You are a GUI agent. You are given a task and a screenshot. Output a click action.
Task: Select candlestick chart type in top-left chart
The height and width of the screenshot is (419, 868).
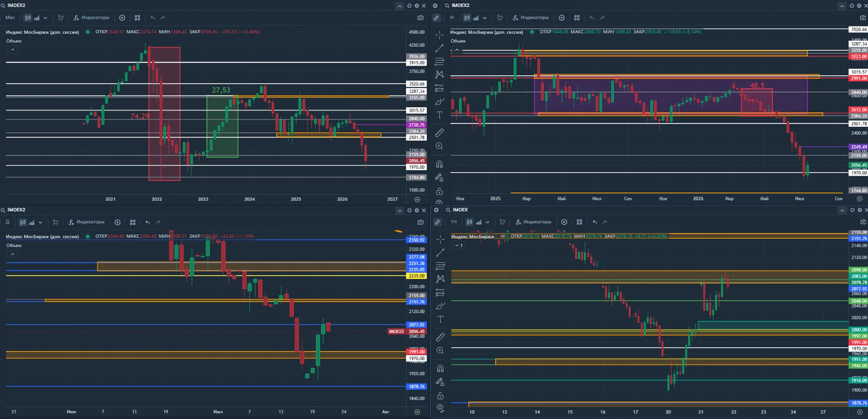(28, 18)
